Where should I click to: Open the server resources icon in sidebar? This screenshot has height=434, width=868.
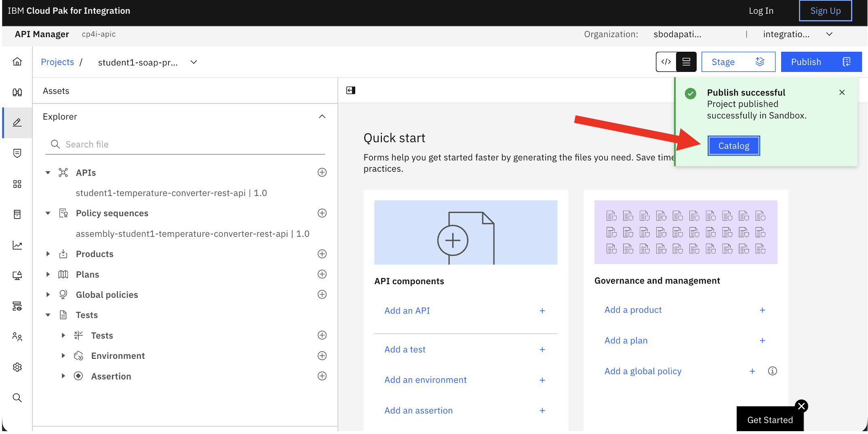(x=17, y=306)
